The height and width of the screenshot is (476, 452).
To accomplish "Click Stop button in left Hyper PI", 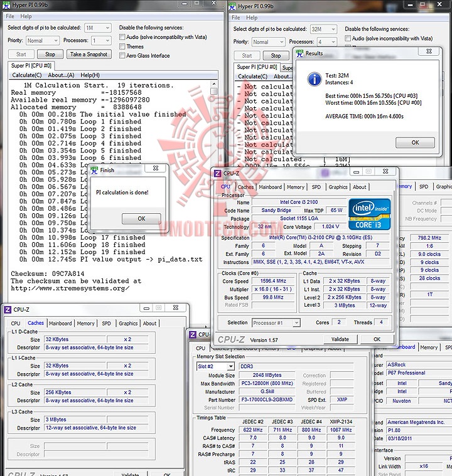I will (x=50, y=55).
